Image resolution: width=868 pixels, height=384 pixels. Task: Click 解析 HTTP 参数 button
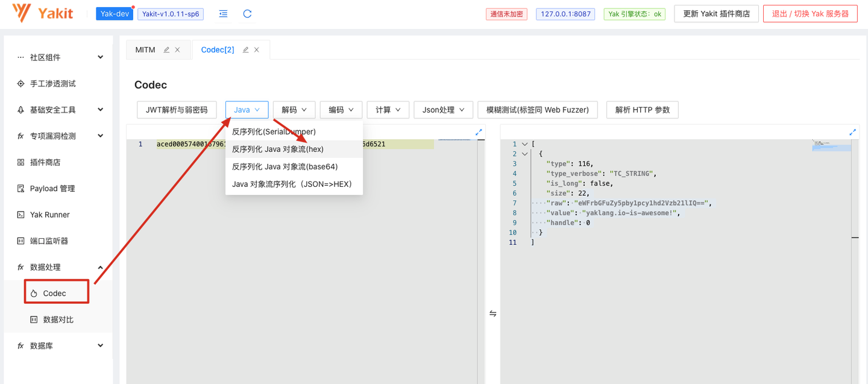[643, 110]
